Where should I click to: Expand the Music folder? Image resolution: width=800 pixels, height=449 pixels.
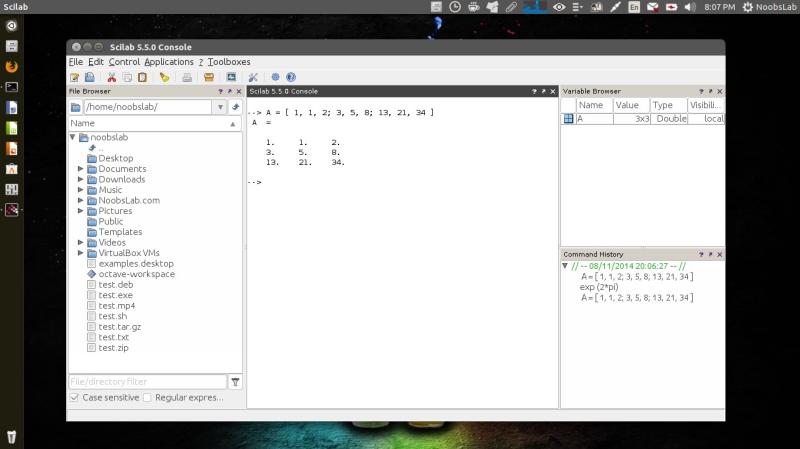click(x=81, y=190)
